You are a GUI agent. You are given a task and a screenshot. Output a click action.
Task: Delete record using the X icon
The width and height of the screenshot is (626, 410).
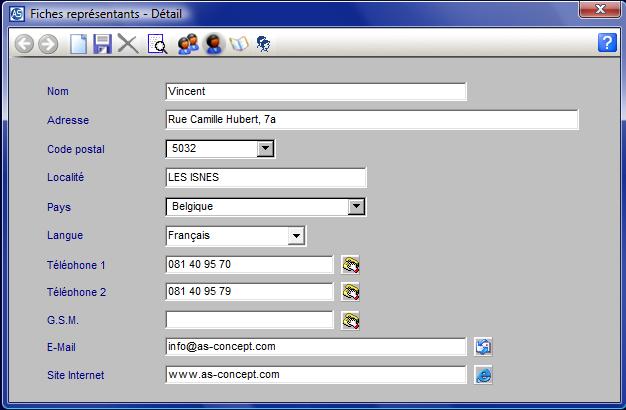[x=128, y=44]
